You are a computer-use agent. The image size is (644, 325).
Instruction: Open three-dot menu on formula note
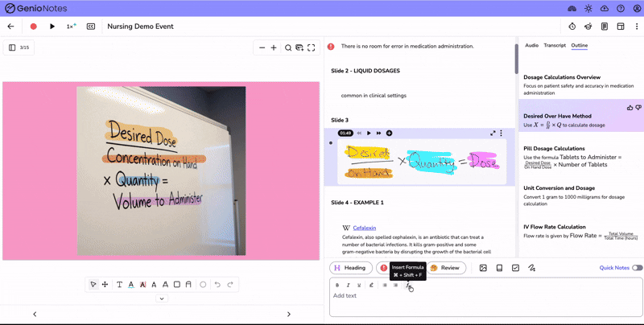[x=501, y=133]
